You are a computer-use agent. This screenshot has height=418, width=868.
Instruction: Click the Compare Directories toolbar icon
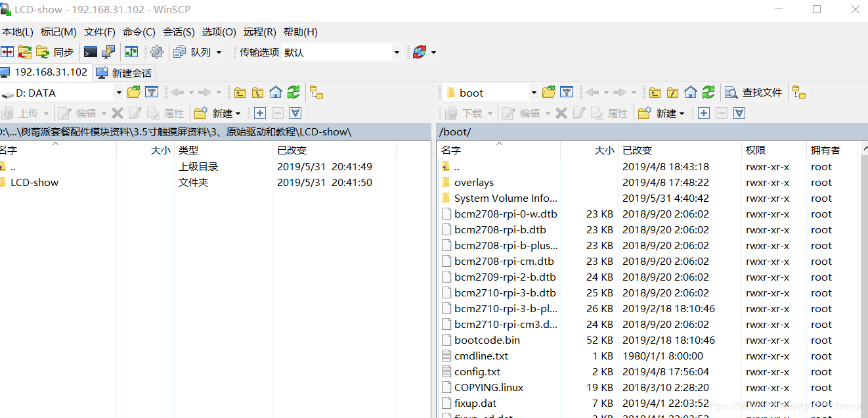(x=7, y=52)
